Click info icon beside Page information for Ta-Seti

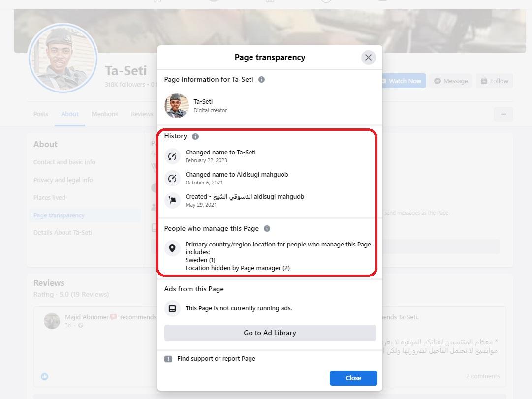point(262,79)
